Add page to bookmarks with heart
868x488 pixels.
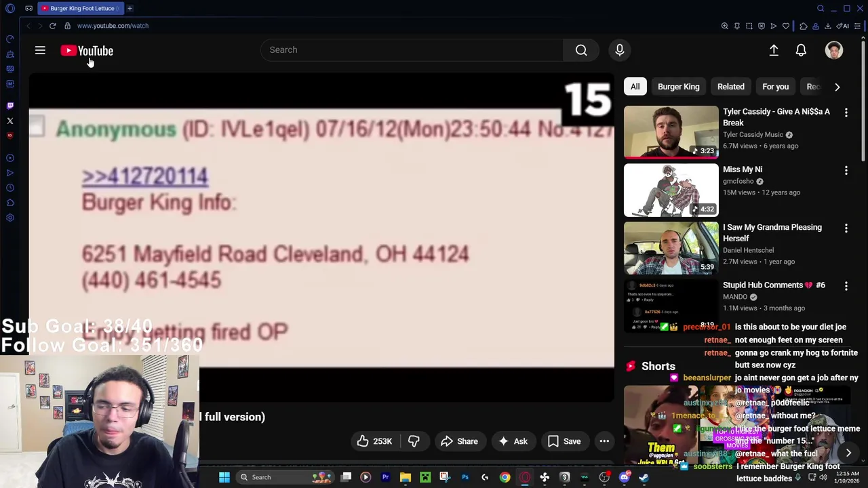tap(786, 26)
